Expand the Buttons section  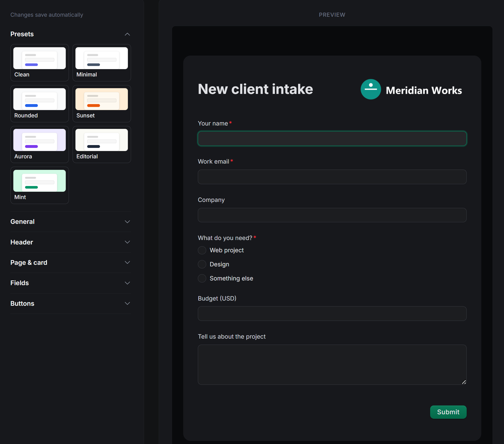tap(70, 303)
